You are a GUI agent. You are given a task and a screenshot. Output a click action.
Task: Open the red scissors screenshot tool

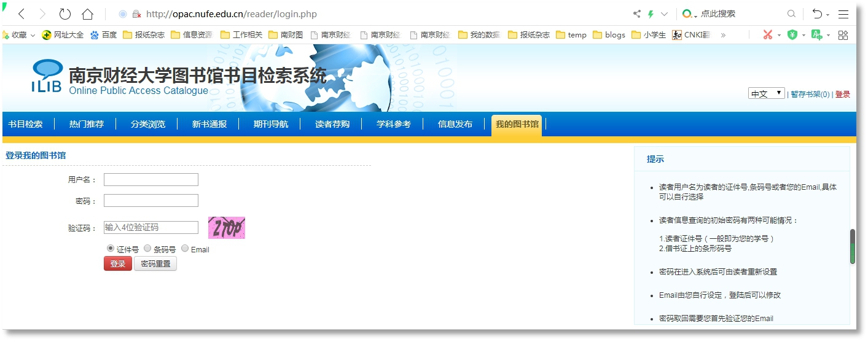click(767, 35)
